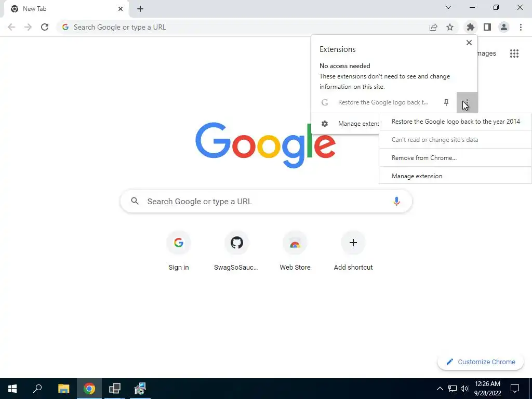Show hidden system tray icons chevron
This screenshot has height=399, width=532.
tap(440, 389)
